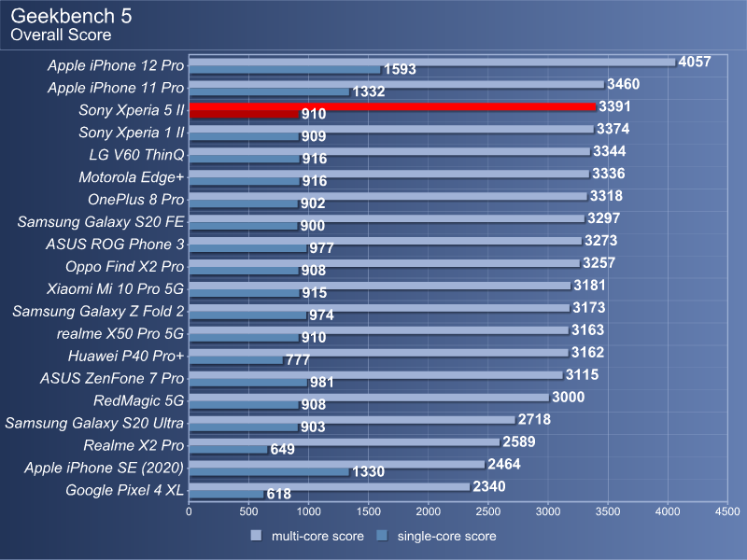The width and height of the screenshot is (747, 560).
Task: Select the Samsung Galaxy S20 FE label
Action: [101, 222]
